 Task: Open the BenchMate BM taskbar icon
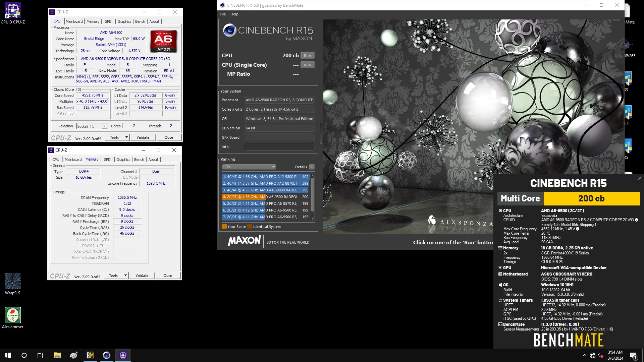coord(90,355)
